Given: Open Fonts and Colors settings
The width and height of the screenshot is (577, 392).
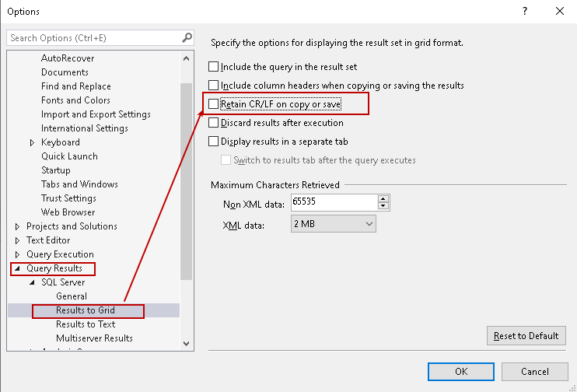Looking at the screenshot, I should [75, 100].
